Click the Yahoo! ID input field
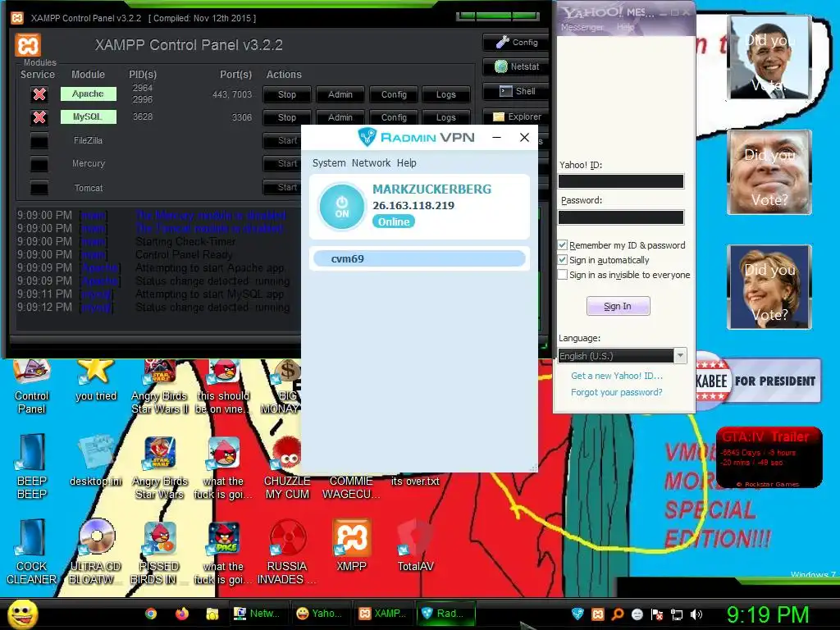This screenshot has height=630, width=840. pyautogui.click(x=621, y=181)
